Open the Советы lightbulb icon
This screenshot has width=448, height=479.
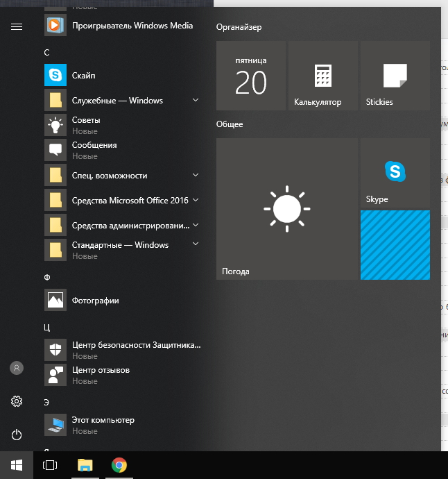point(55,125)
